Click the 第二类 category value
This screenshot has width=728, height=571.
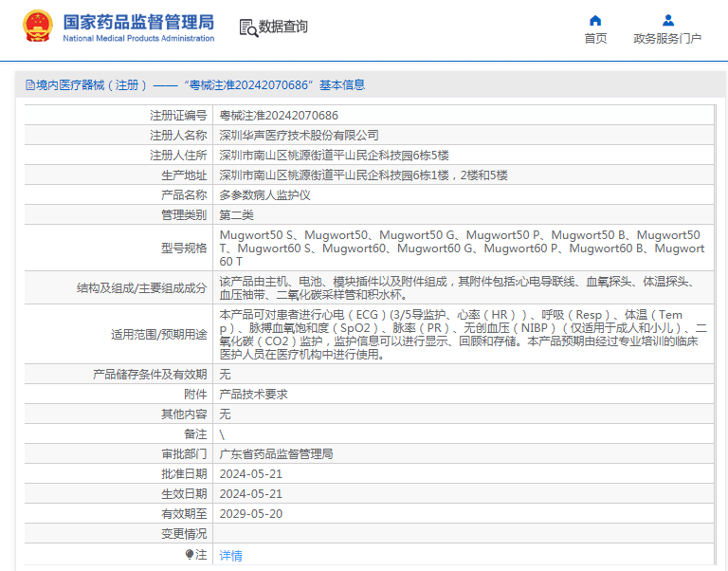coord(236,215)
